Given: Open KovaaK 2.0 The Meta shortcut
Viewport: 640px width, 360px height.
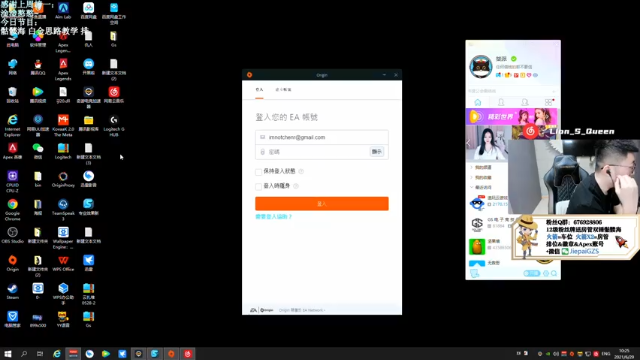Looking at the screenshot, I should tap(63, 125).
